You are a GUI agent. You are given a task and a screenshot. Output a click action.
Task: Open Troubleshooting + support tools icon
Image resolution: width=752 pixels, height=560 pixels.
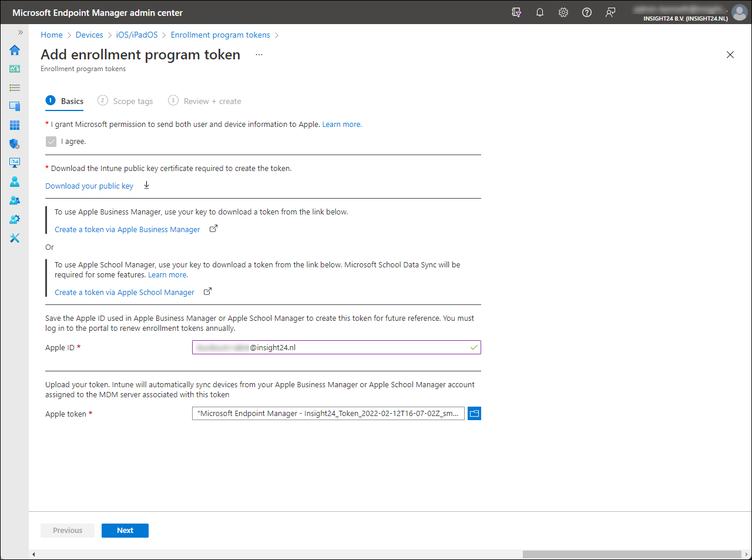[x=15, y=238]
